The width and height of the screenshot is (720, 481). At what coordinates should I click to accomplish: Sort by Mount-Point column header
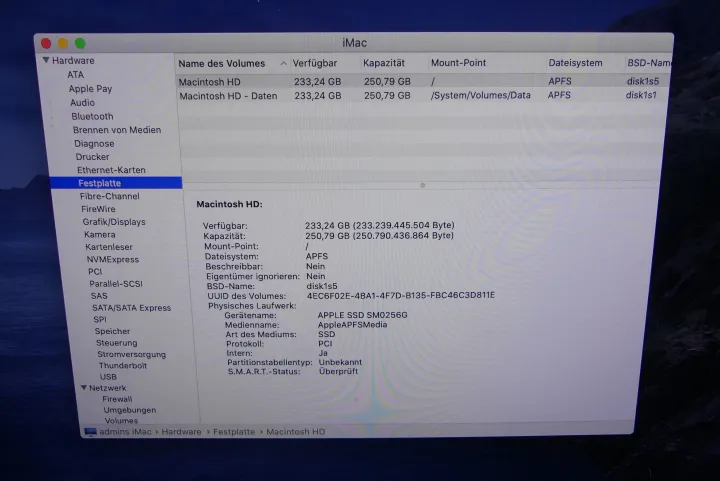coord(458,62)
